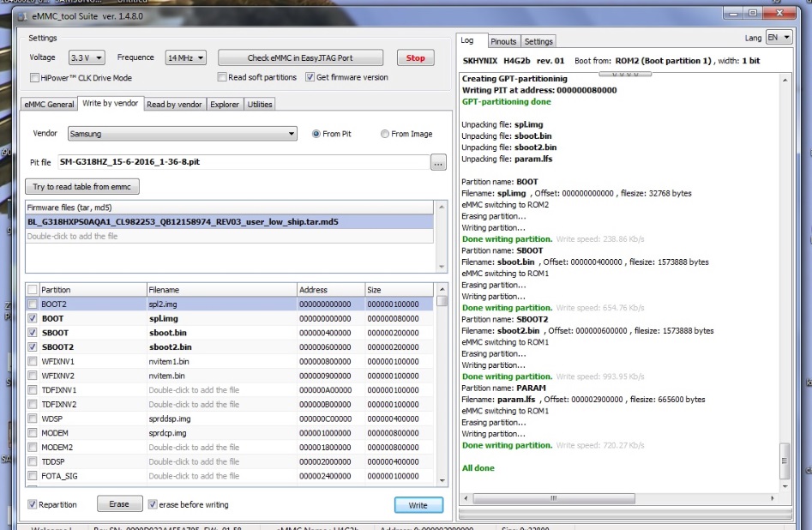Select the BL_G318HXPS0AQA1 firmware file row

pyautogui.click(x=230, y=222)
